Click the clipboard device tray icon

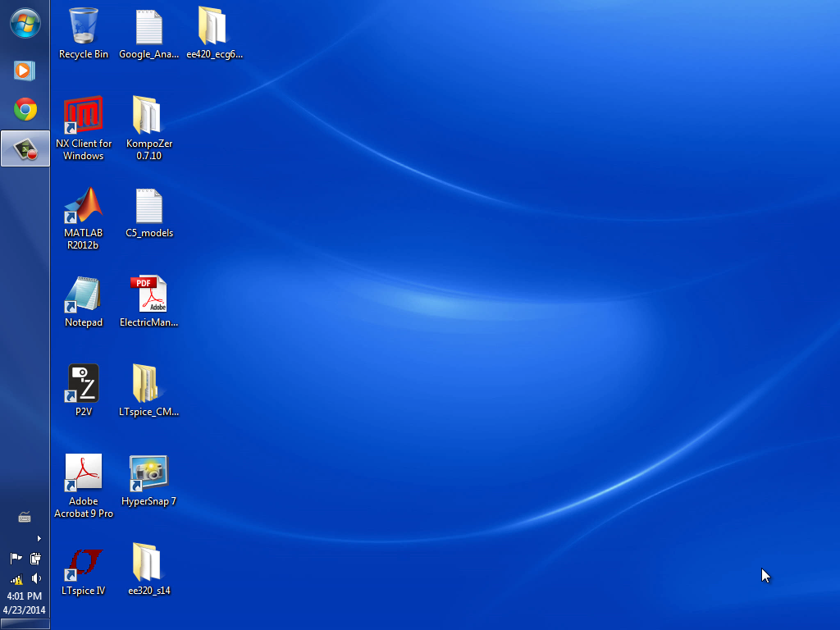(35, 559)
